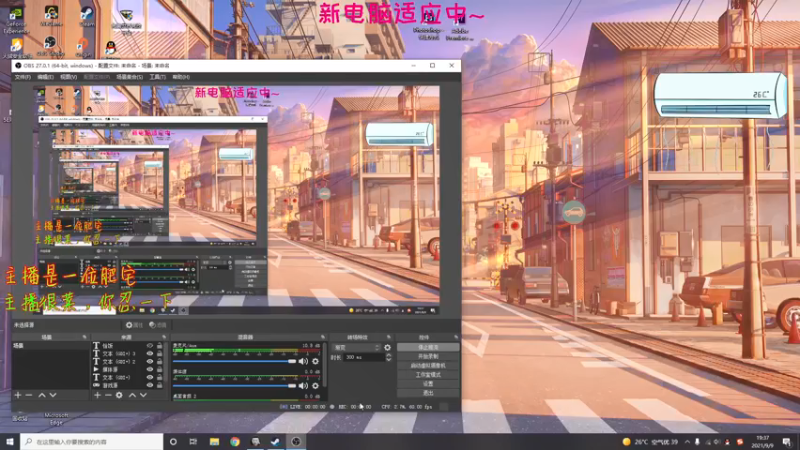
Task: Open the 工具(T) menu in OBS
Action: click(157, 77)
